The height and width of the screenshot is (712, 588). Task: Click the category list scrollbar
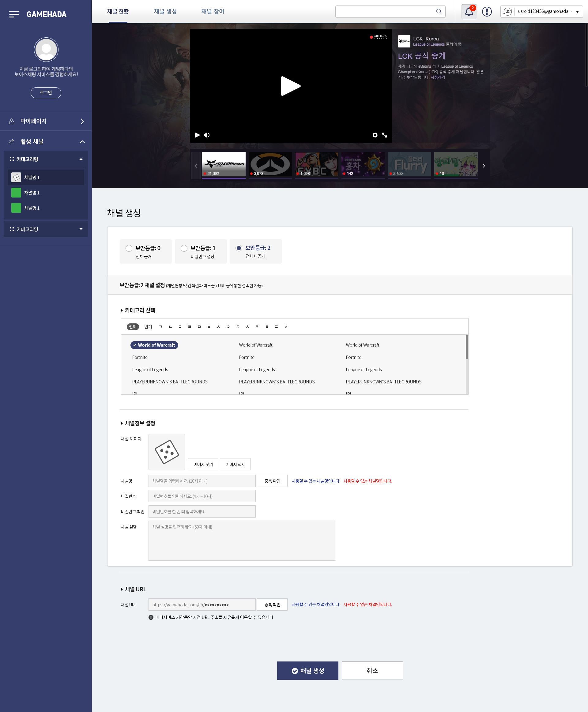(x=467, y=347)
